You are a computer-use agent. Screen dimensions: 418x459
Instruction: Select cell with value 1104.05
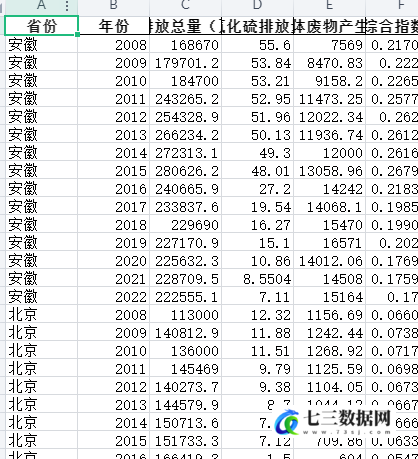point(329,387)
